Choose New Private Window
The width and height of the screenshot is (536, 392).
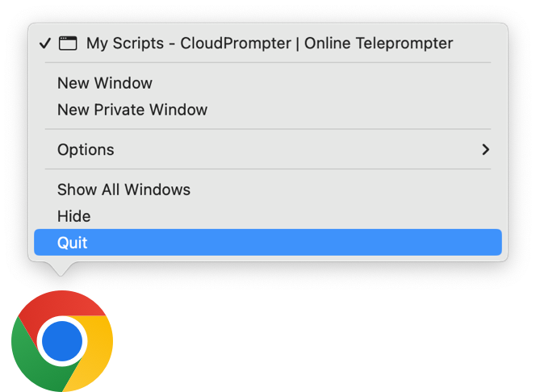(x=132, y=110)
